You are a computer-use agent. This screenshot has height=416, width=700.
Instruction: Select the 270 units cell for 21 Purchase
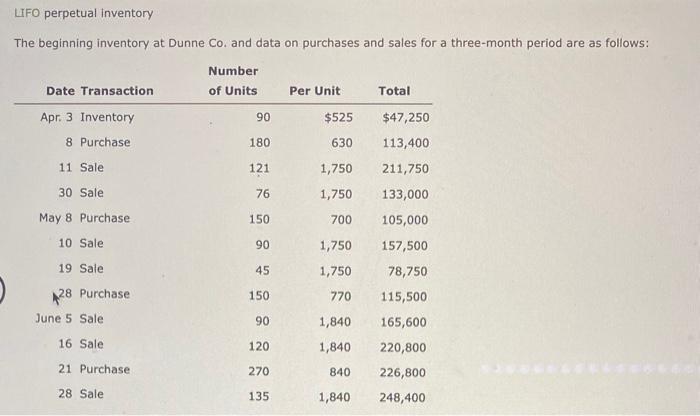[x=258, y=371]
